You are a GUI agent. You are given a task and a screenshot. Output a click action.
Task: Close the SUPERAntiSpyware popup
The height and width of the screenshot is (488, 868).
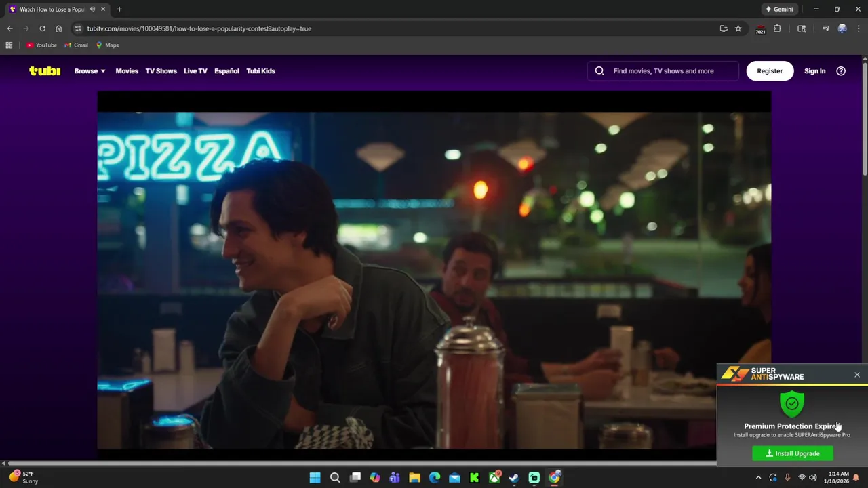coord(857,375)
